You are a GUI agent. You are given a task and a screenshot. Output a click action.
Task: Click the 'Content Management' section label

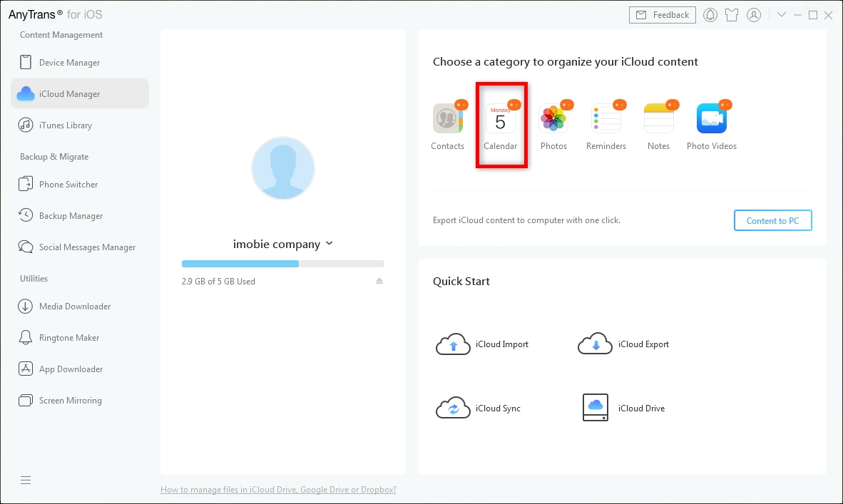coord(61,35)
